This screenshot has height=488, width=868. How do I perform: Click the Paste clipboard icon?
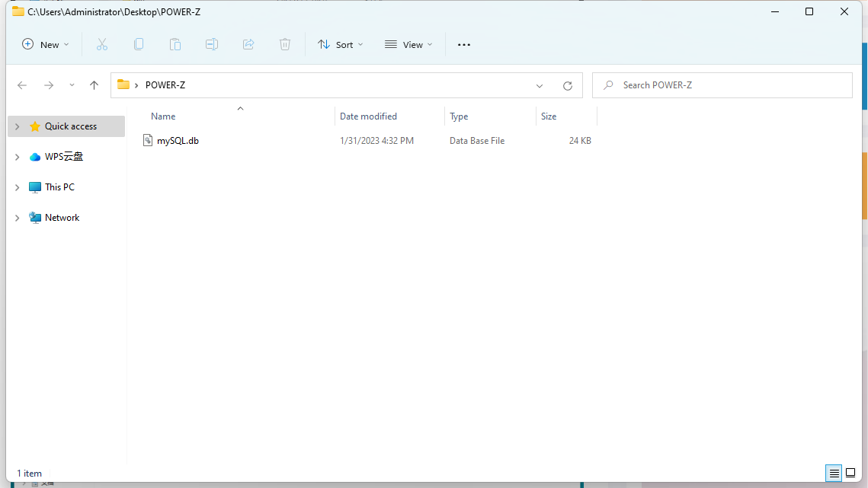(x=175, y=45)
